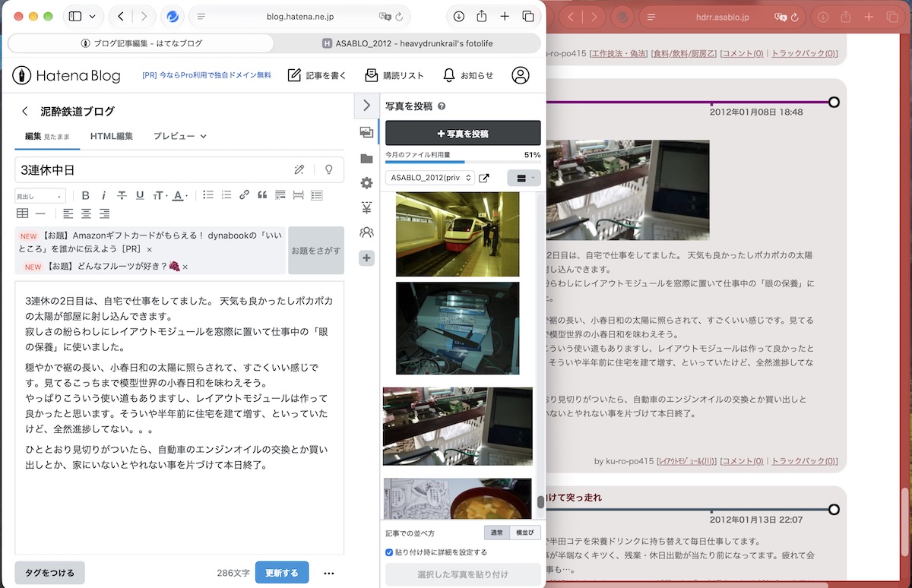The image size is (912, 588).
Task: Open the photo sidebar panel icon
Action: pos(366,132)
